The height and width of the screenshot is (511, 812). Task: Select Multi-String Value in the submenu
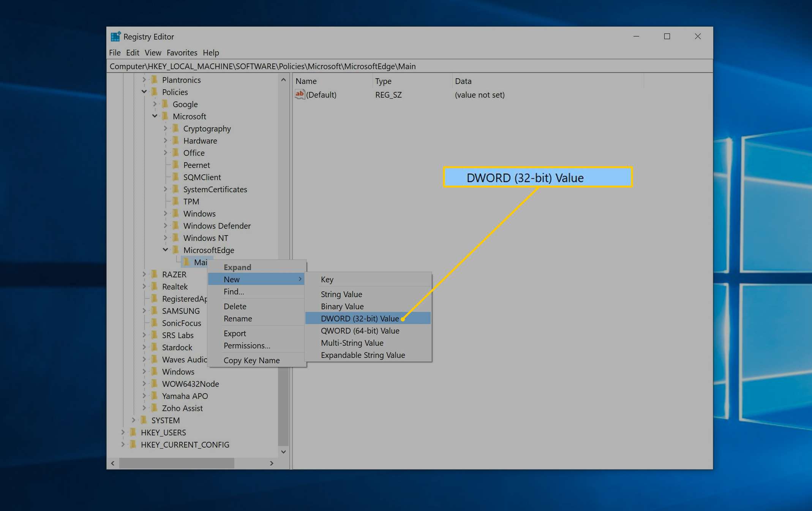368,343
